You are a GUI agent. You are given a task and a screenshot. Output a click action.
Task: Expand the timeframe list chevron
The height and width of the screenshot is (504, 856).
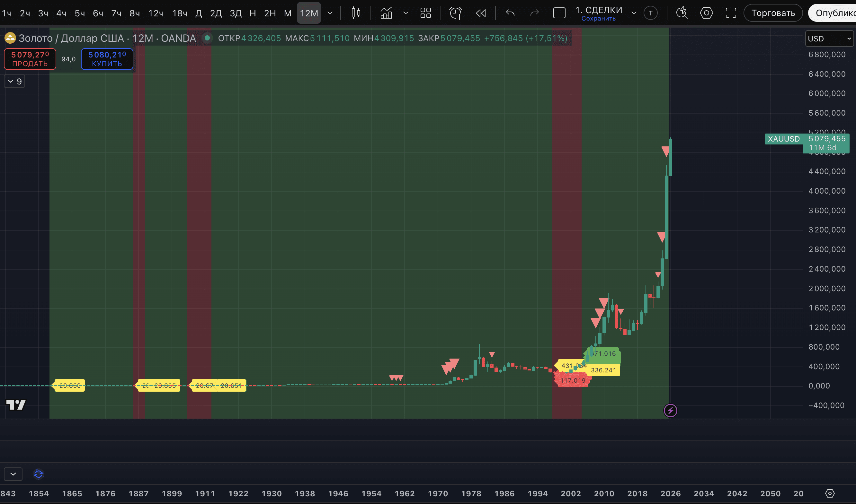(330, 13)
